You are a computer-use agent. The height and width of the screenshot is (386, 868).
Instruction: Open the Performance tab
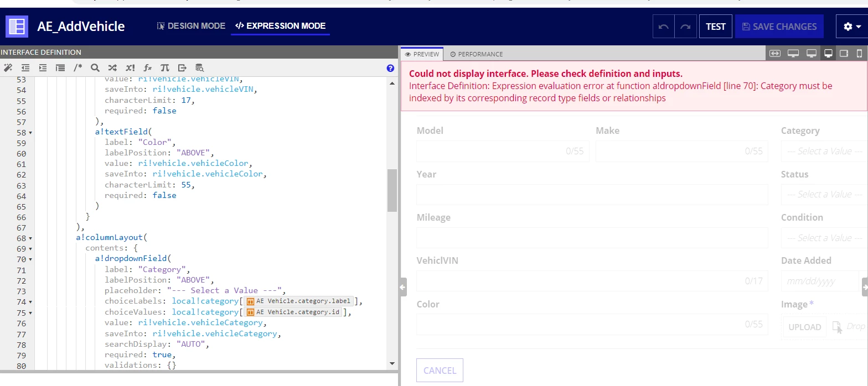(x=476, y=54)
